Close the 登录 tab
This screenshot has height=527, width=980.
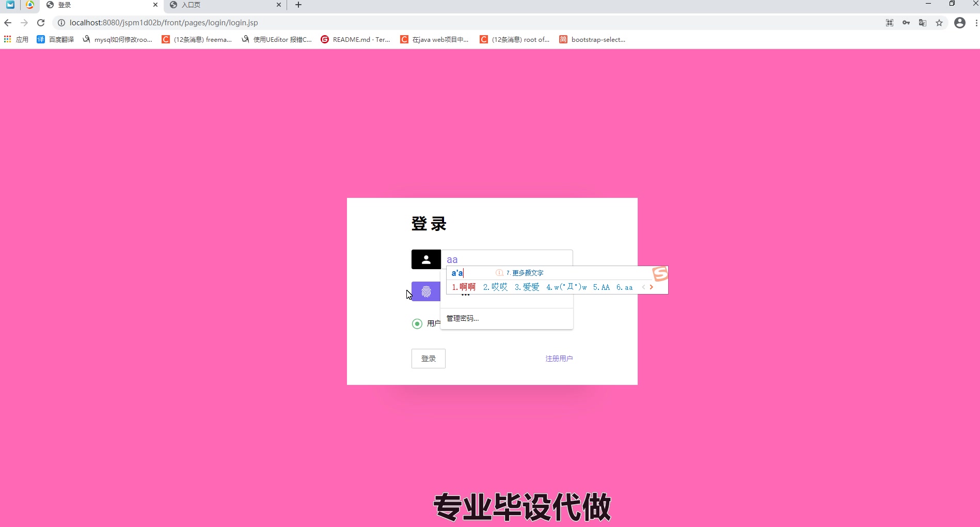coord(155,5)
